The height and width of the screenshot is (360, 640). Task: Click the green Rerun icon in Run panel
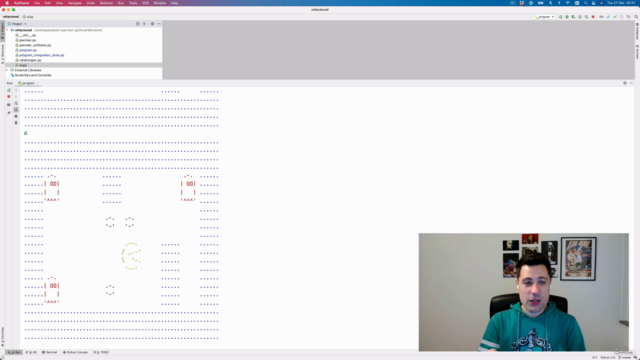coord(9,90)
